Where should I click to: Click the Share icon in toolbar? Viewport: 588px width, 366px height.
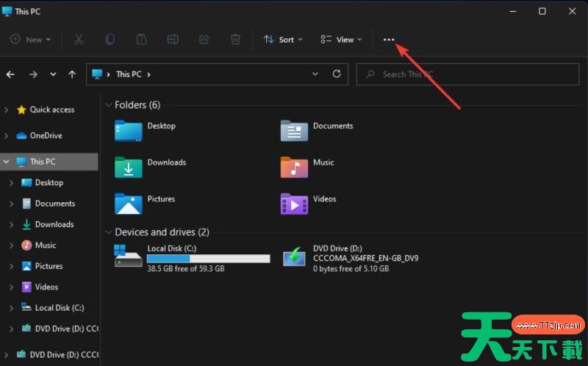204,40
